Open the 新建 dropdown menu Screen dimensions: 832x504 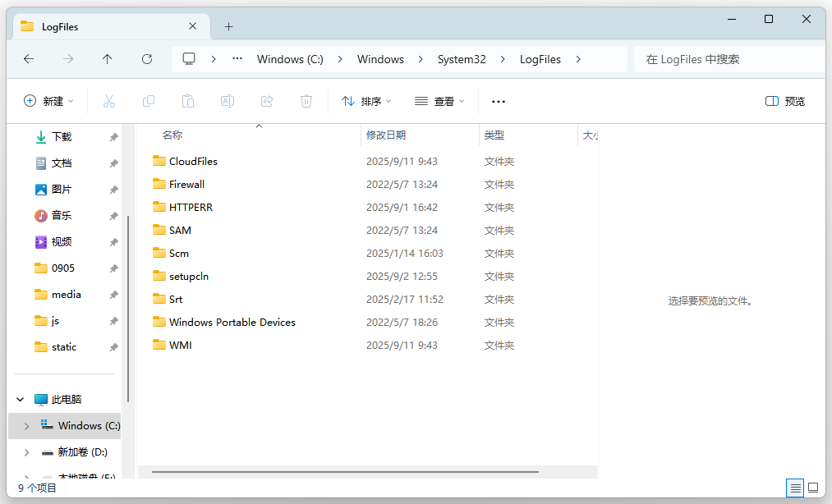[48, 101]
